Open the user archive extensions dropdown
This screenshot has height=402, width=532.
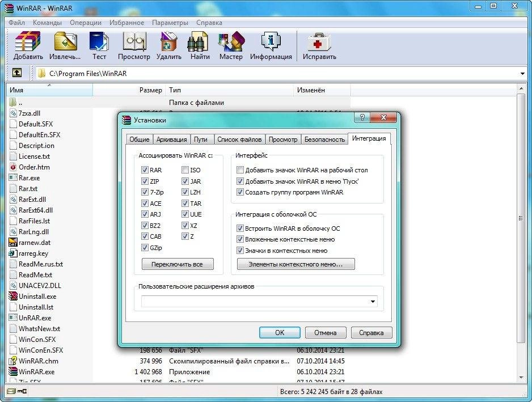click(373, 301)
